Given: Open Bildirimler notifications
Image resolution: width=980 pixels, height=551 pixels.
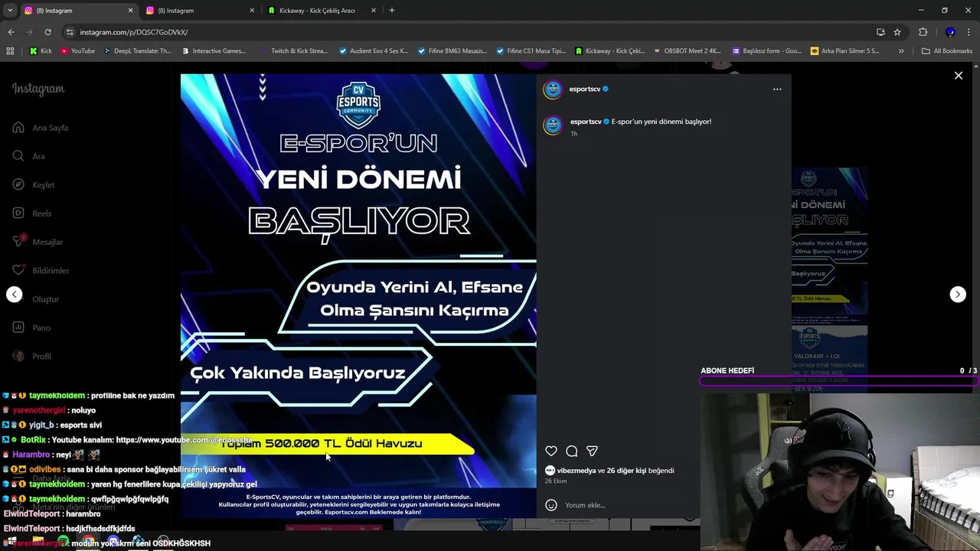Looking at the screenshot, I should (41, 270).
